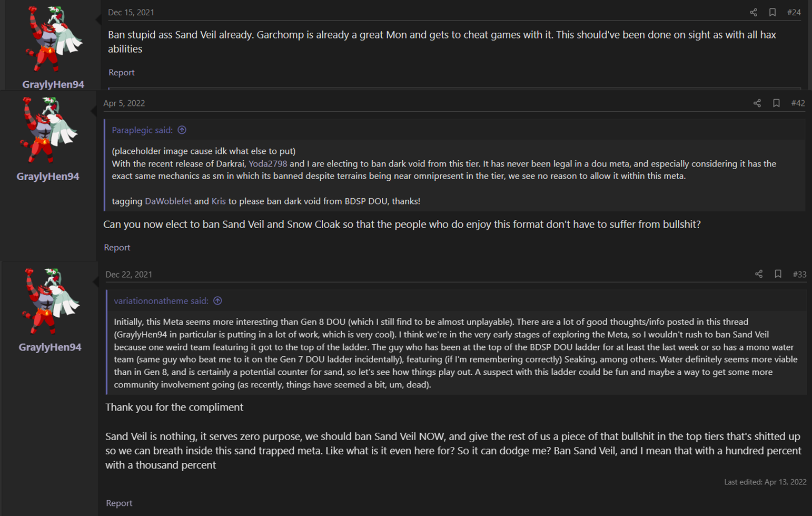Bookmark post #24
812x516 pixels.
pos(772,12)
